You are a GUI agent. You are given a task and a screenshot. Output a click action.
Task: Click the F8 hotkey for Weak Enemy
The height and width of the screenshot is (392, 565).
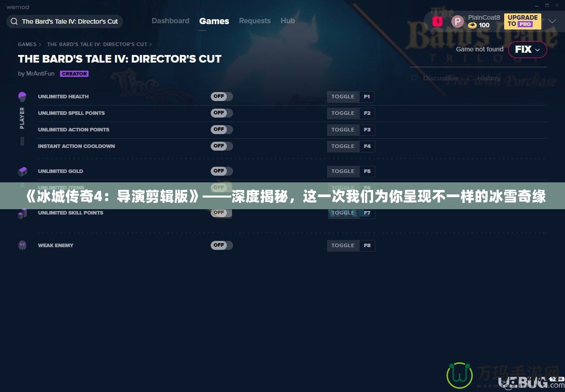(x=367, y=245)
